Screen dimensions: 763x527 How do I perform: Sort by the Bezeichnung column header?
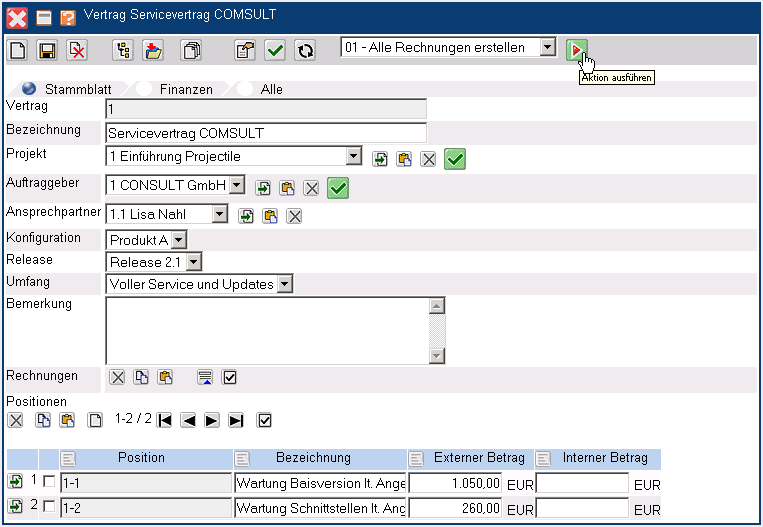pyautogui.click(x=313, y=458)
